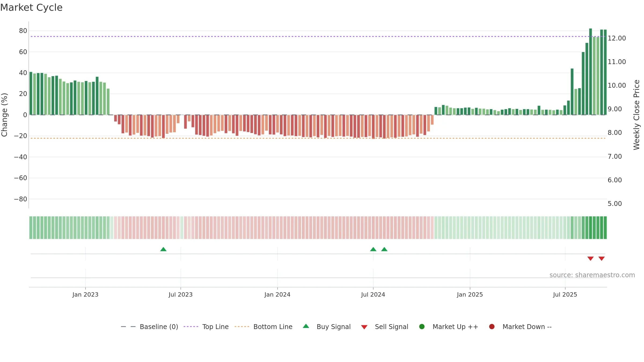Click the Weekly Close Price axis title
The image size is (644, 362).
pos(636,115)
